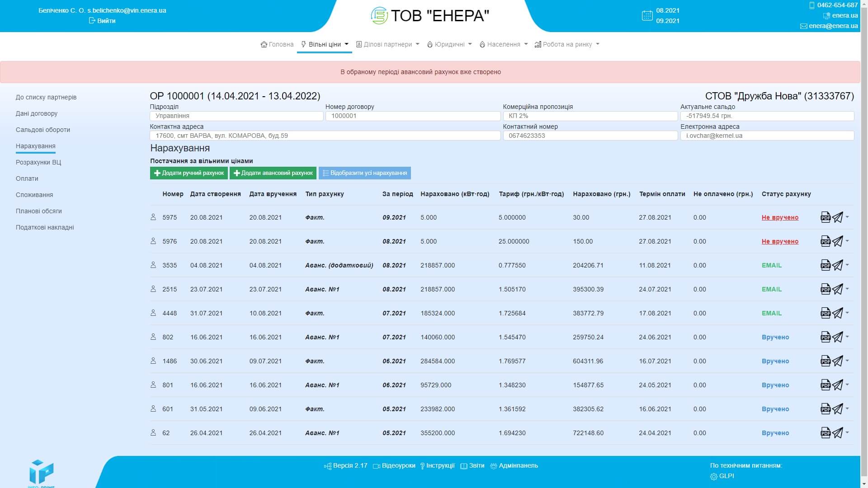This screenshot has width=868, height=488.
Task: Open Ділові партнери dropdown menu
Action: coord(387,44)
